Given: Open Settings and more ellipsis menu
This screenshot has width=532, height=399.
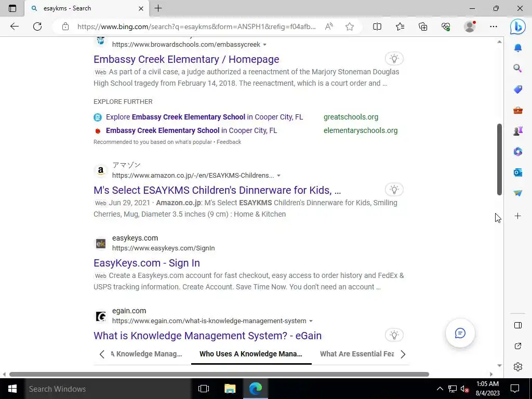Looking at the screenshot, I should point(494,26).
